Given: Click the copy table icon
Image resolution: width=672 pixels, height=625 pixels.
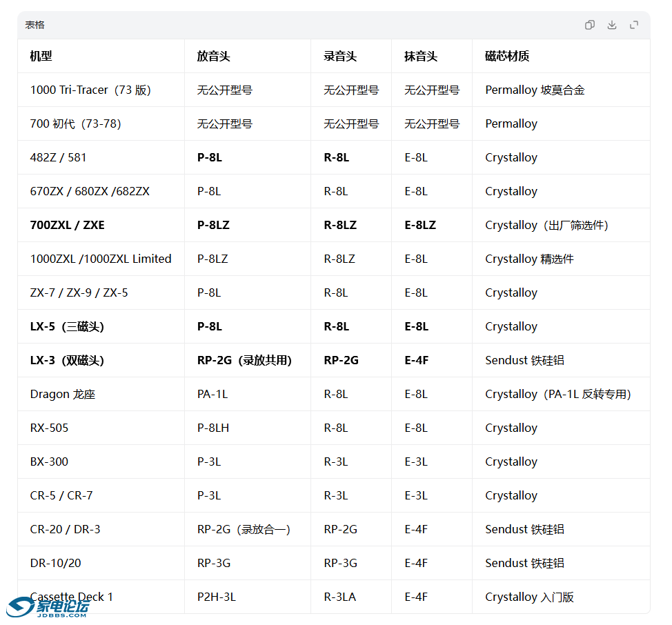Looking at the screenshot, I should pyautogui.click(x=590, y=25).
